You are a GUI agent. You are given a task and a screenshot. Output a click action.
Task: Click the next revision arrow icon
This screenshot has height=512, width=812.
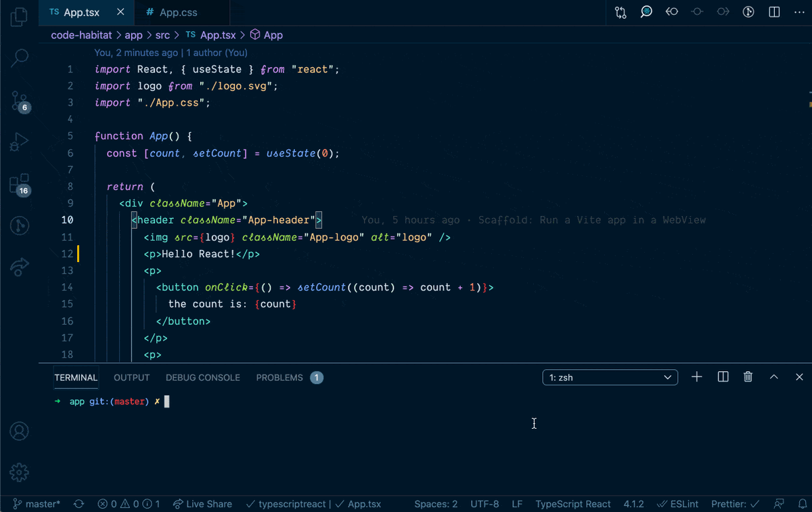[723, 12]
